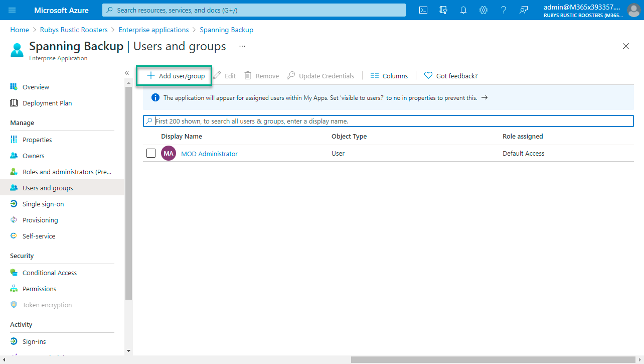The height and width of the screenshot is (364, 644).
Task: Click Add user/group
Action: pyautogui.click(x=175, y=76)
